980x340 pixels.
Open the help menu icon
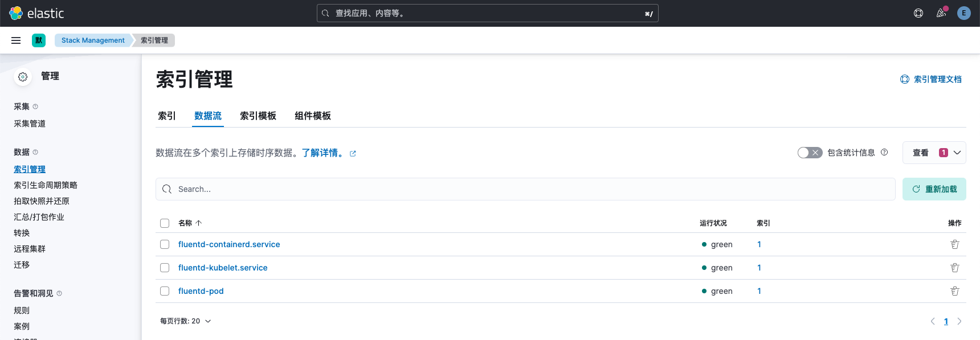(918, 13)
